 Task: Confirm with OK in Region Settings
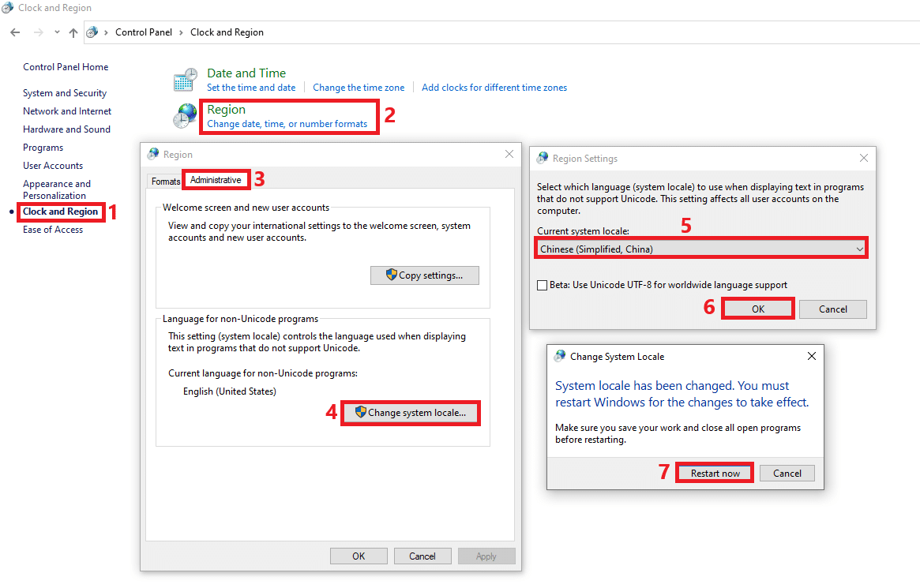pyautogui.click(x=758, y=309)
